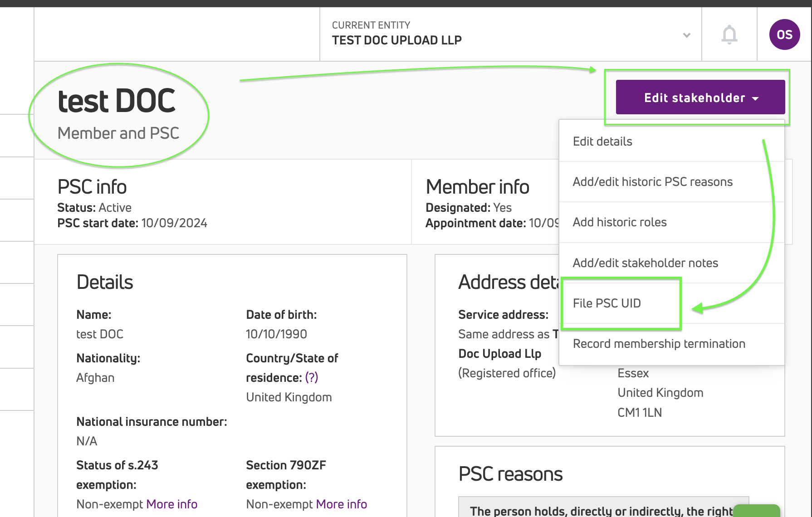Pick Add historic roles option
The image size is (812, 517).
pyautogui.click(x=620, y=222)
